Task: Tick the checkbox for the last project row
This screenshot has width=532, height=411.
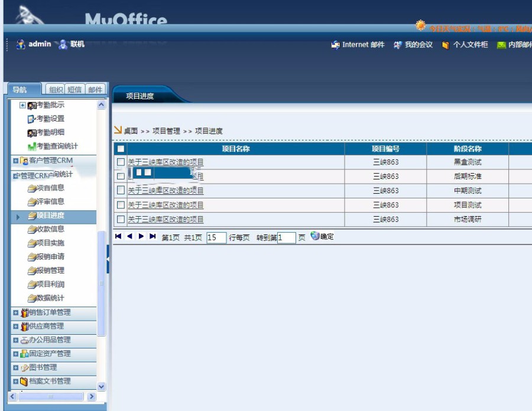Action: click(121, 218)
